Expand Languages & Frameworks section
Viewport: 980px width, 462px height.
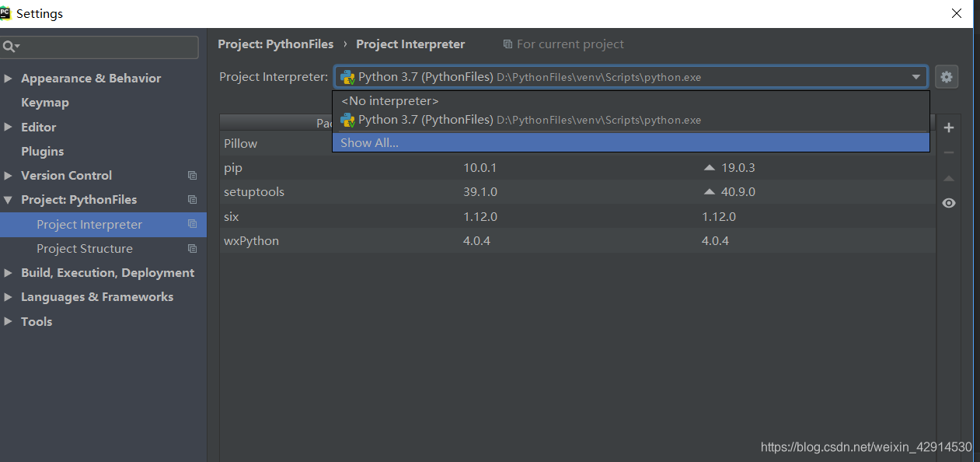pyautogui.click(x=8, y=297)
